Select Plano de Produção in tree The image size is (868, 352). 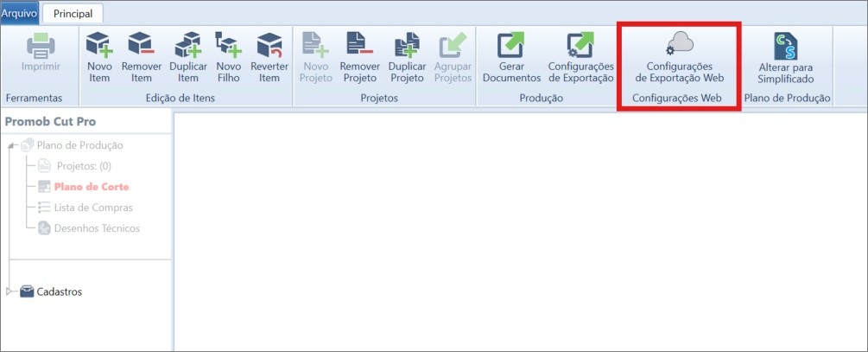point(79,145)
